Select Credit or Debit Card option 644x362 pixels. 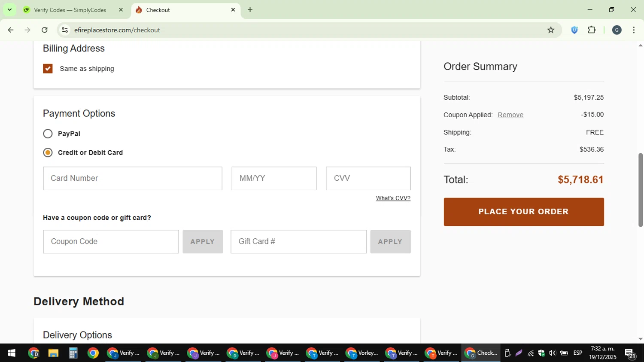pos(48,152)
